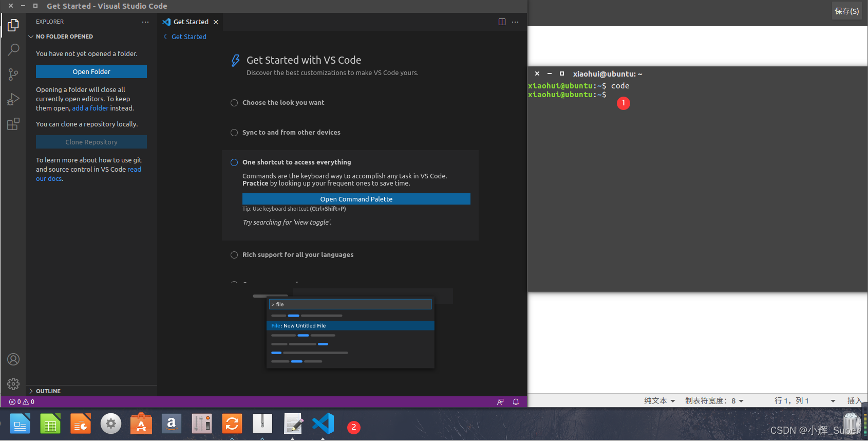The height and width of the screenshot is (441, 868).
Task: Open Amazon launcher in the dock
Action: (x=172, y=424)
